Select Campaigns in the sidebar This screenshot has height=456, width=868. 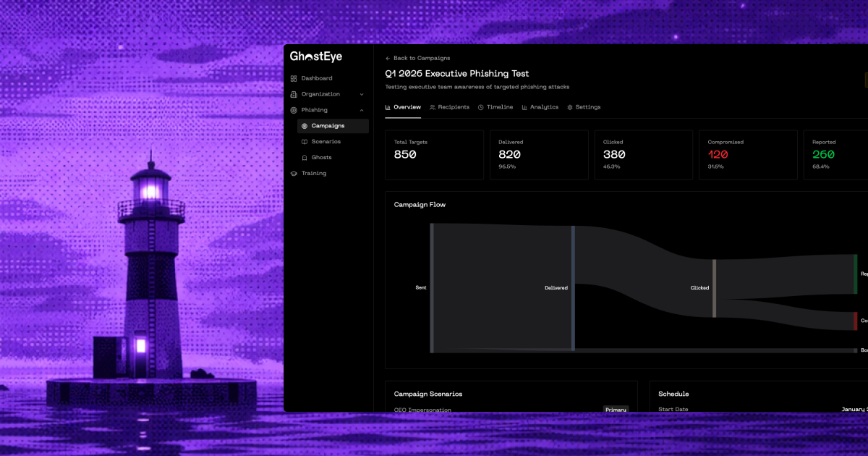[x=333, y=126]
